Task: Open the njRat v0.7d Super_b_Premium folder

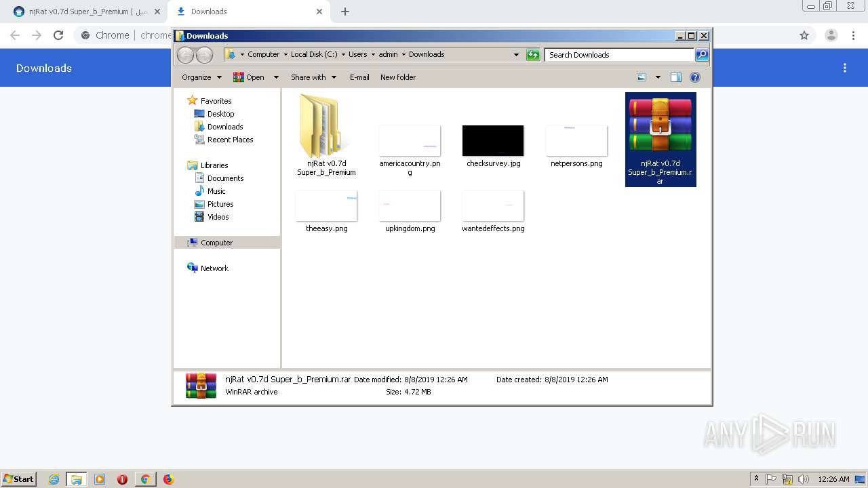Action: coord(326,136)
